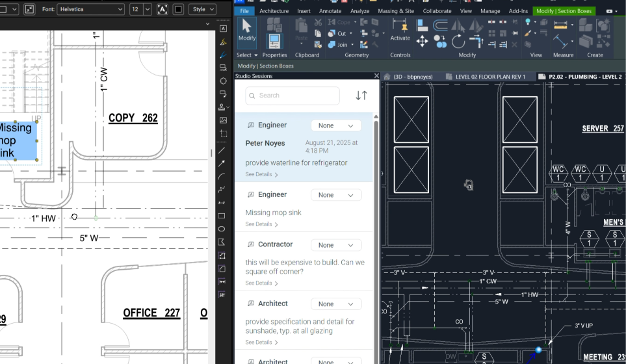Screen dimensions: 626x364
Task: Open status dropdown for sunshade Architect comment
Action: [x=336, y=304]
